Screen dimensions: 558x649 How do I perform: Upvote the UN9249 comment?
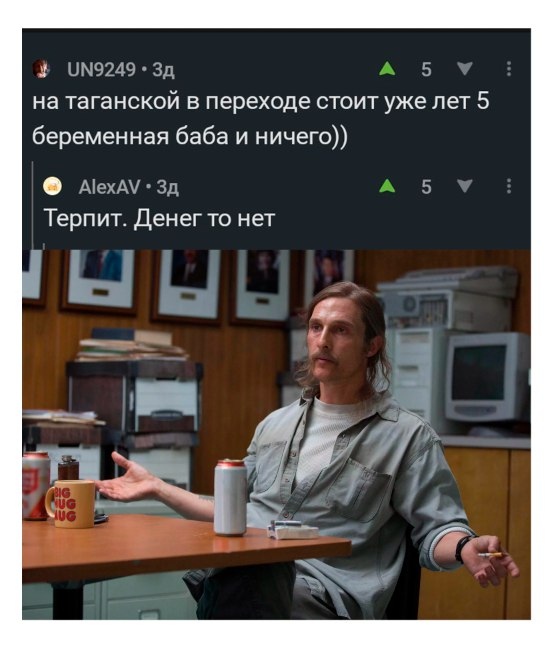coord(387,69)
